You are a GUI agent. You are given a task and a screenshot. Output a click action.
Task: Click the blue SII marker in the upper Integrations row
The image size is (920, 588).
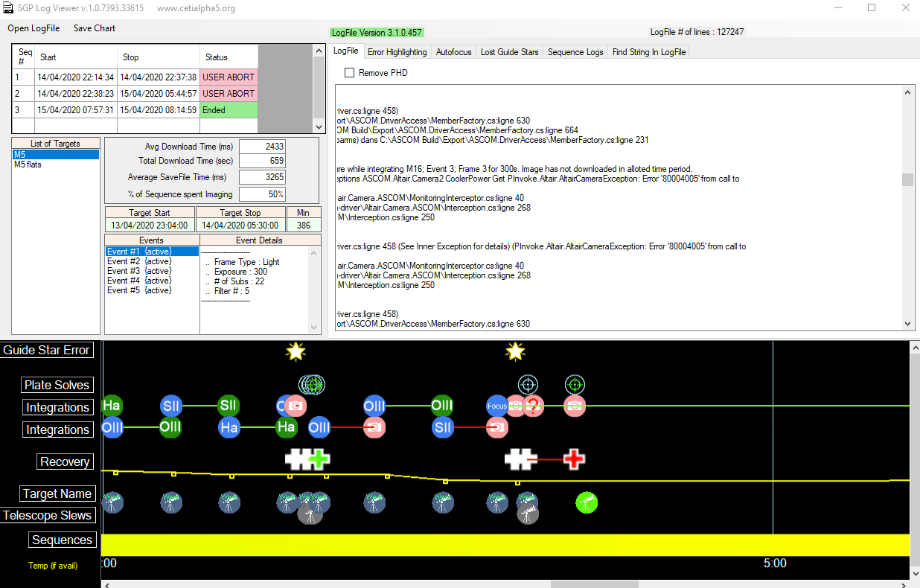(171, 406)
